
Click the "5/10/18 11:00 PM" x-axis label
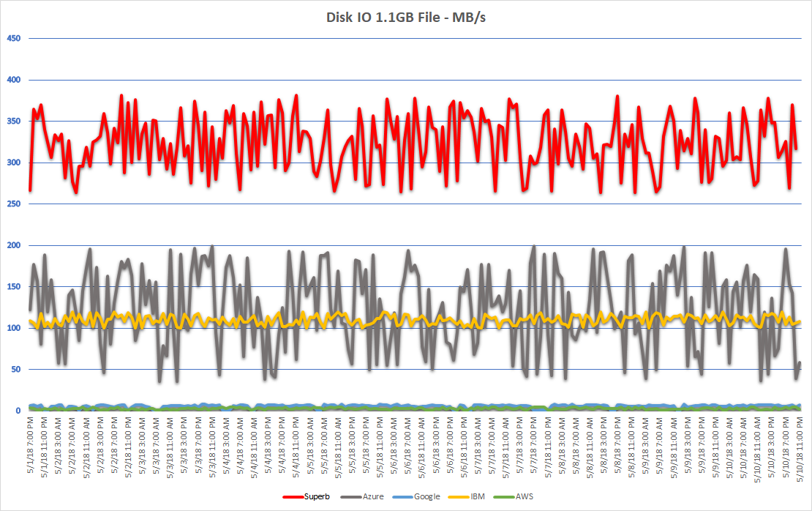(800, 449)
